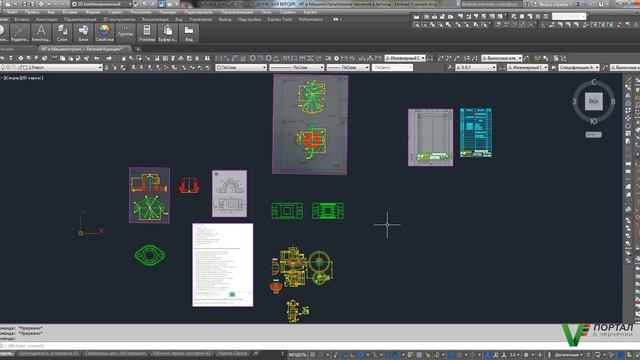Viewport: 640px width, 360px height.
Task: Open the Буфер обмена clipboard panel
Action: [x=168, y=33]
